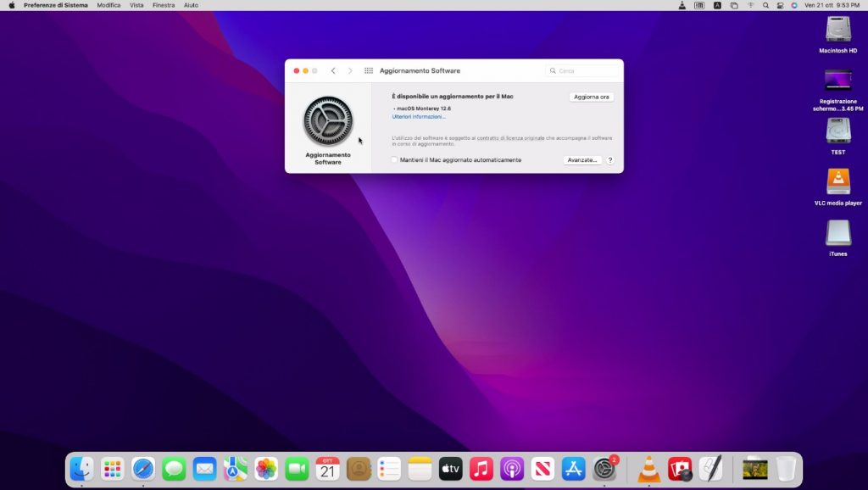Enable 'Mantieni il Mac aggiornato automaticamente'
Screen dimensions: 868x490
click(394, 160)
